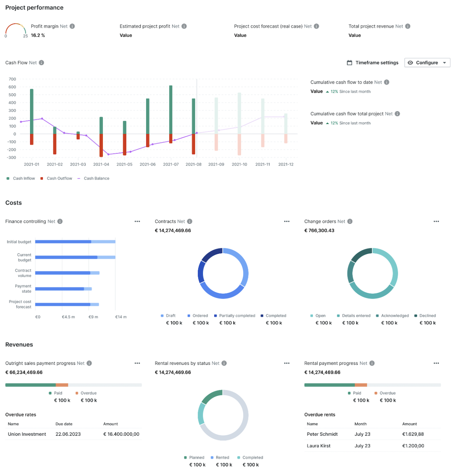Viewport: 455px width, 476px height.
Task: Open the Outright sales payment progress options menu
Action: pyautogui.click(x=137, y=363)
